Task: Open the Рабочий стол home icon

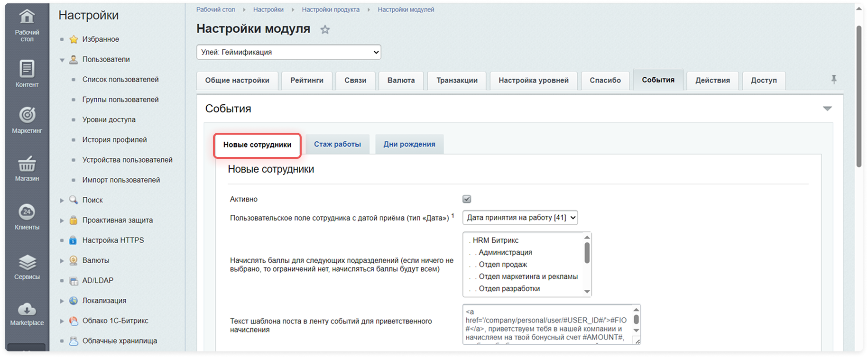Action: 27,17
